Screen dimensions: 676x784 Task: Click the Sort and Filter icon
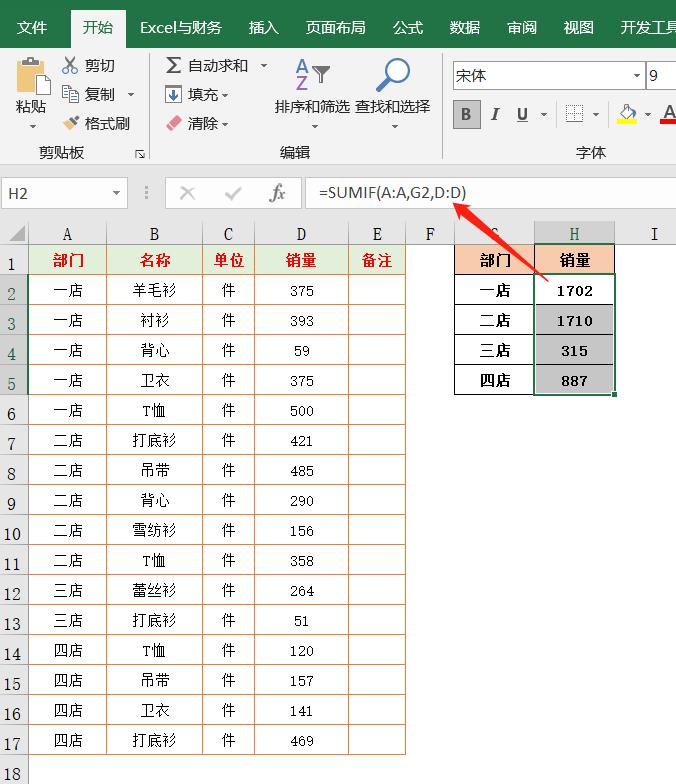click(x=312, y=76)
